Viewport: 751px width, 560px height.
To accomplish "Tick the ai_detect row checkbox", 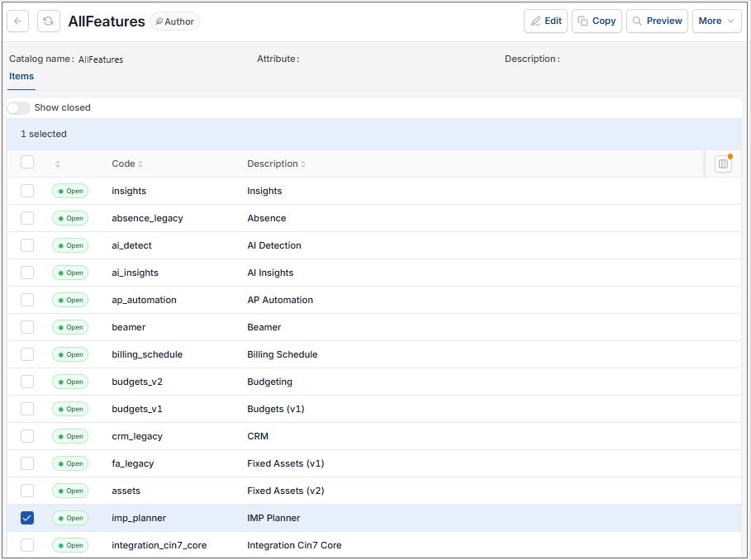I will pos(27,245).
